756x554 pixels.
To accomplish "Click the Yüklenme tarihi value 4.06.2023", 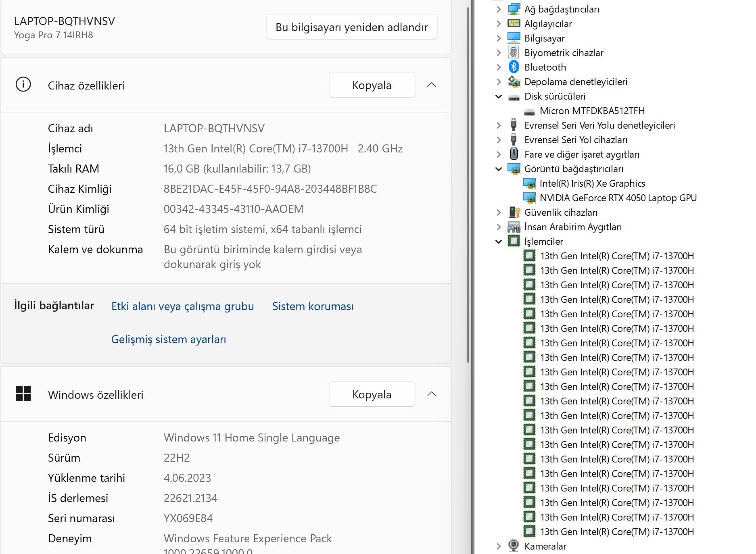I will 187,478.
